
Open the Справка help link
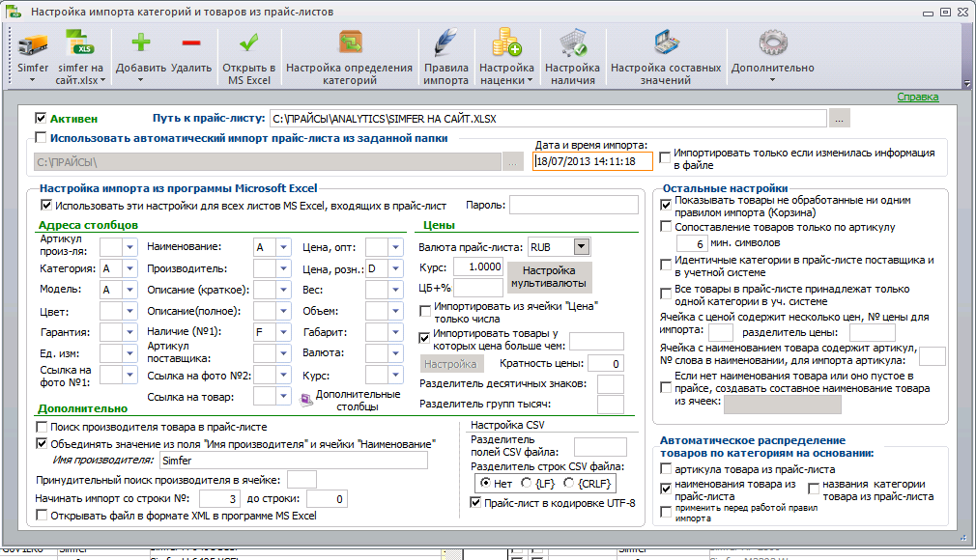(x=917, y=97)
